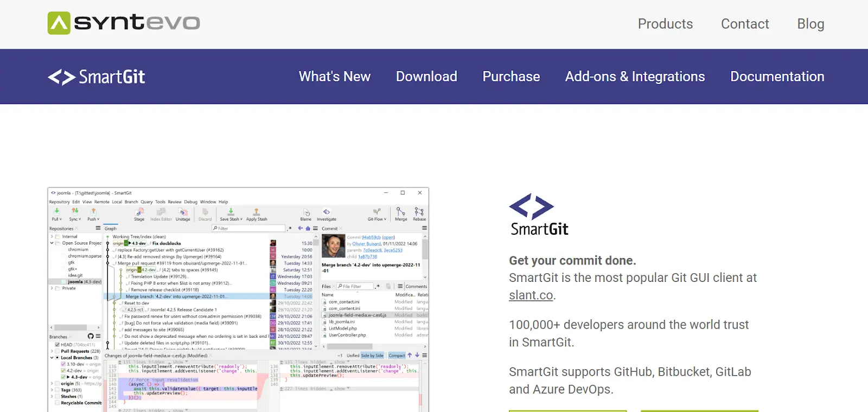Open the Branch menu in the screenshot
The width and height of the screenshot is (868, 412).
coord(131,202)
